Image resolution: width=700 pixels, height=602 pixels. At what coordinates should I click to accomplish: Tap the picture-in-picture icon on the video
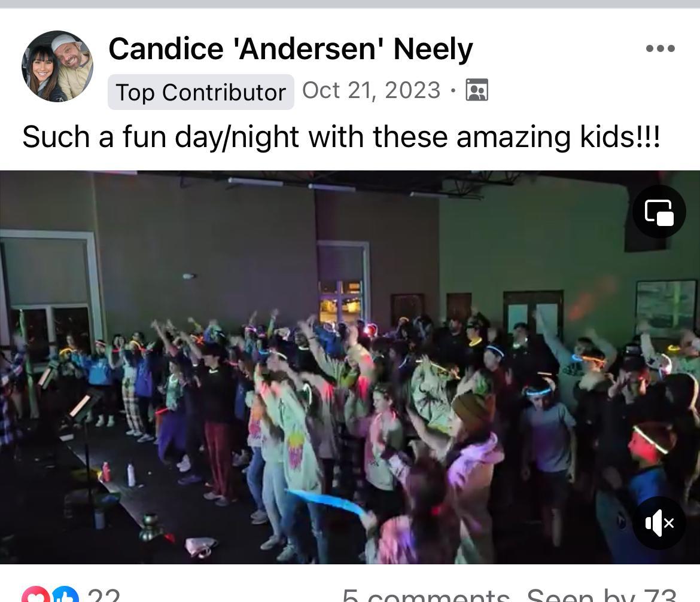click(659, 212)
